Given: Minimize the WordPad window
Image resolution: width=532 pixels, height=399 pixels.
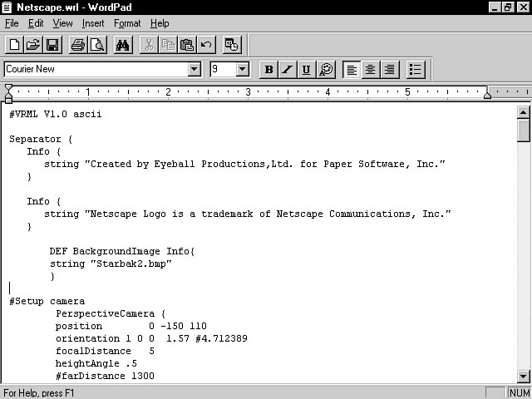Looking at the screenshot, I should (495, 7).
